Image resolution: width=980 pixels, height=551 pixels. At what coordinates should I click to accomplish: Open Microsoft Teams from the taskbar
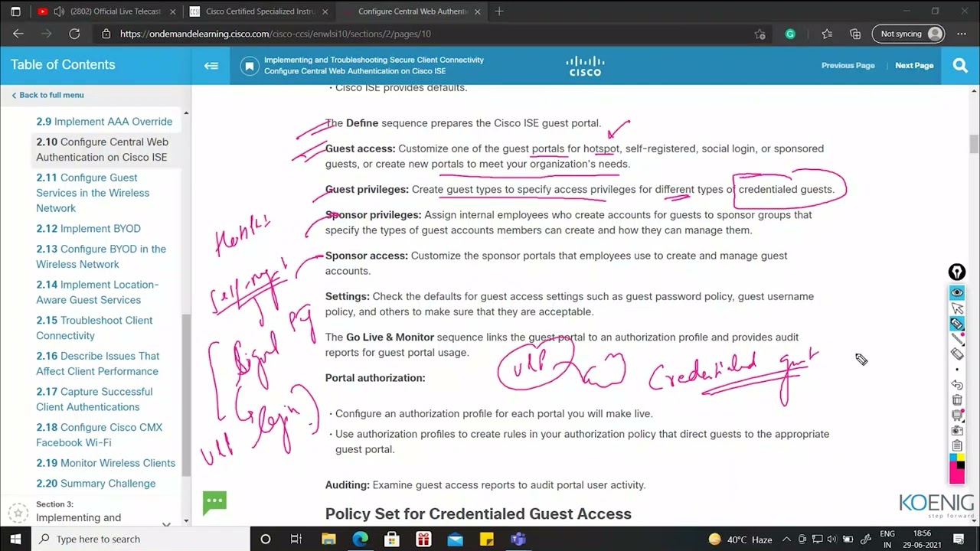point(518,540)
